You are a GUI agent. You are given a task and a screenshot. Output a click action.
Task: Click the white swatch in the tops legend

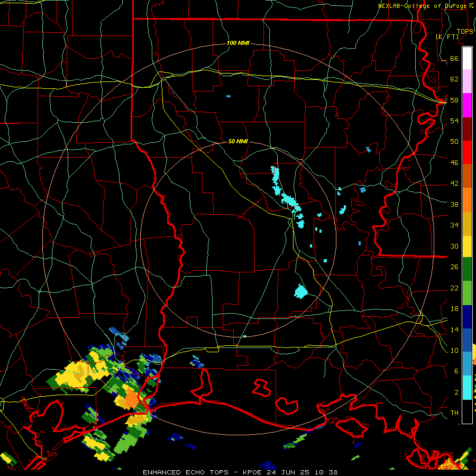click(x=467, y=58)
